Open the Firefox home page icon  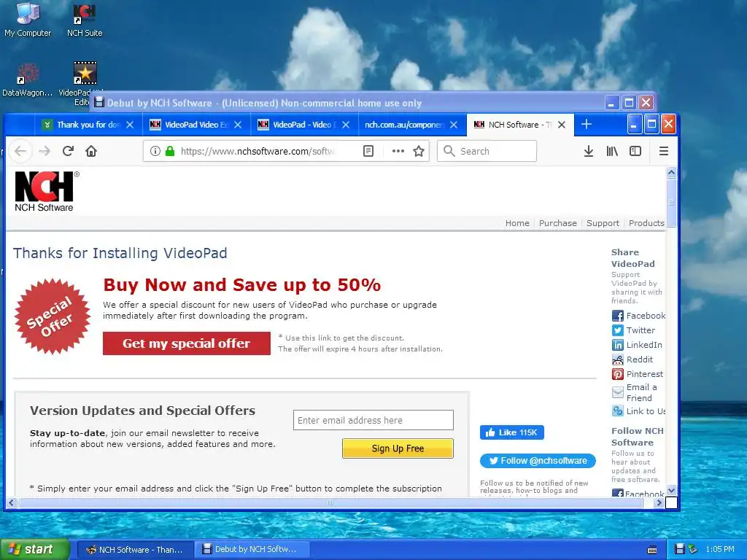pyautogui.click(x=91, y=151)
